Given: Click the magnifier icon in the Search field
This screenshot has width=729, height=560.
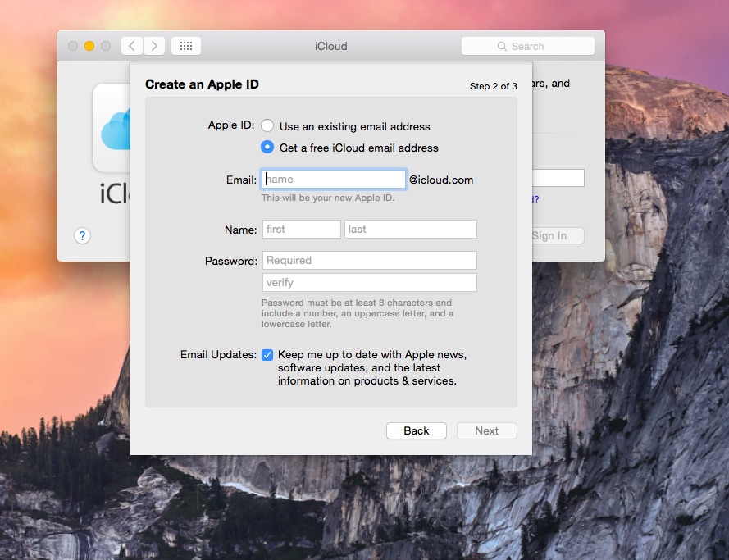Looking at the screenshot, I should pyautogui.click(x=502, y=47).
